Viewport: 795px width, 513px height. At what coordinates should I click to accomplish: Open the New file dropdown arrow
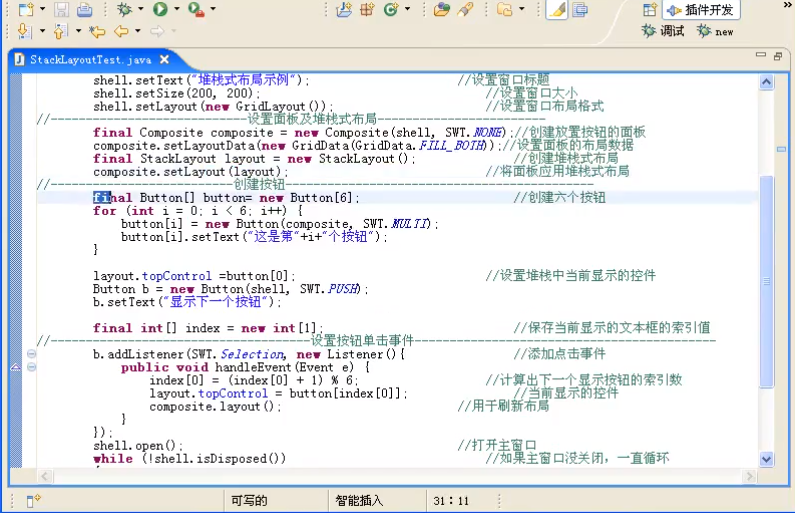click(42, 10)
